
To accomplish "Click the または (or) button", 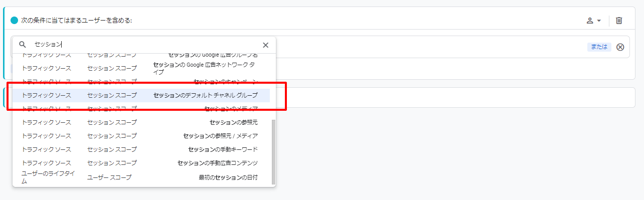I will (x=599, y=47).
